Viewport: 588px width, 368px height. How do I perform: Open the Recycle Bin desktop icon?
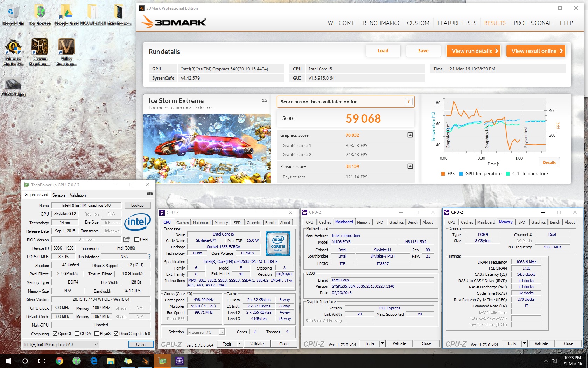pyautogui.click(x=13, y=15)
